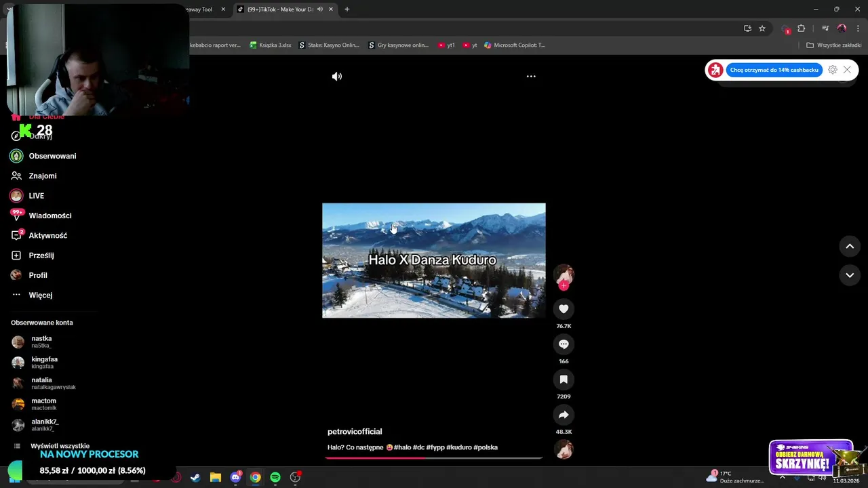The height and width of the screenshot is (488, 868).
Task: Close the cashback popup
Action: tap(847, 70)
